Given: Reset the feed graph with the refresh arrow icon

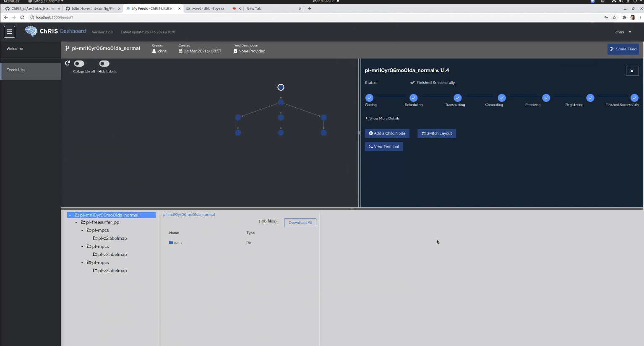Looking at the screenshot, I should click(67, 63).
